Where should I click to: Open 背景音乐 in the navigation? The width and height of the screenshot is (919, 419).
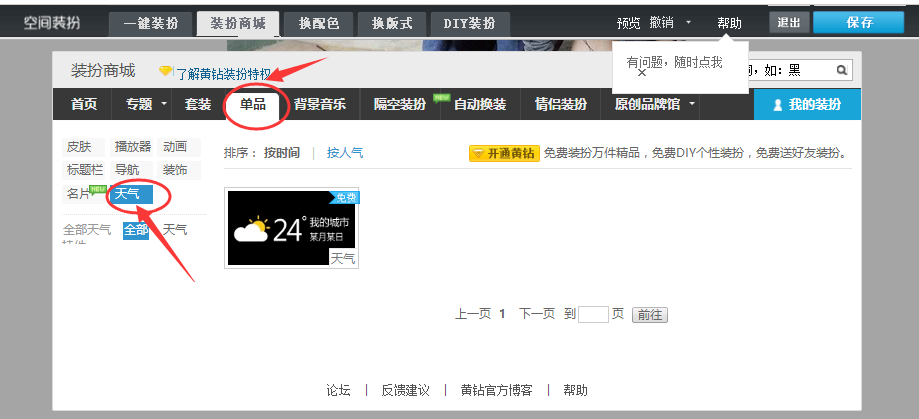coord(320,104)
